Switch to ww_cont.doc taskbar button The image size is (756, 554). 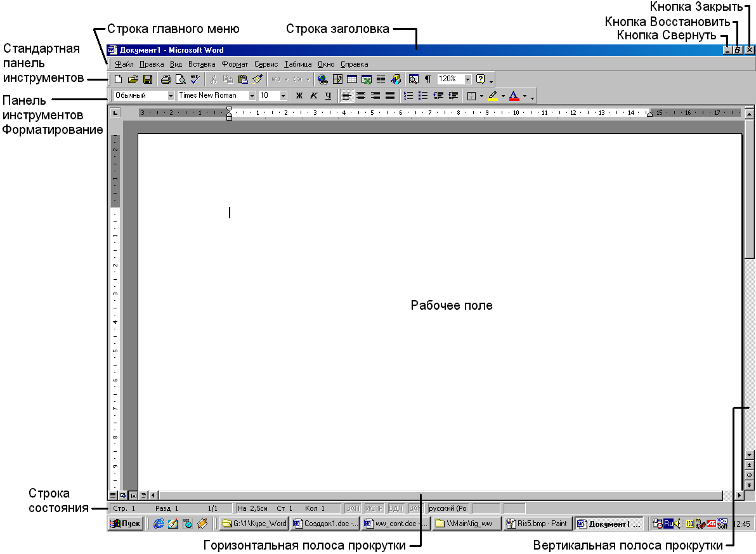point(396,524)
